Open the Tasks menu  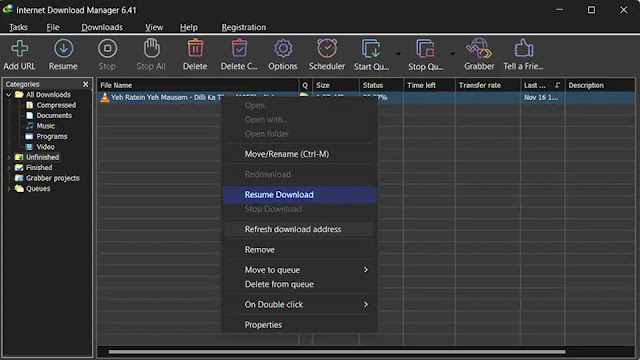click(x=18, y=27)
